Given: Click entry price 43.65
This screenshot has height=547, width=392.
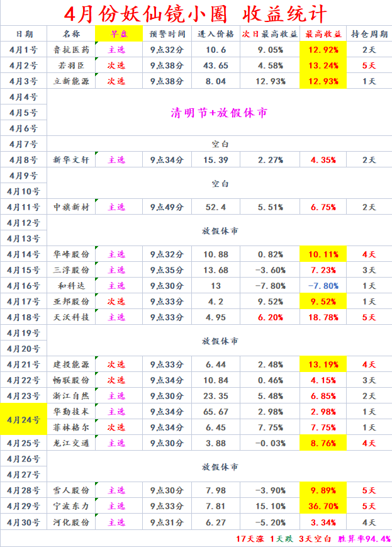Looking at the screenshot, I should tap(216, 65).
